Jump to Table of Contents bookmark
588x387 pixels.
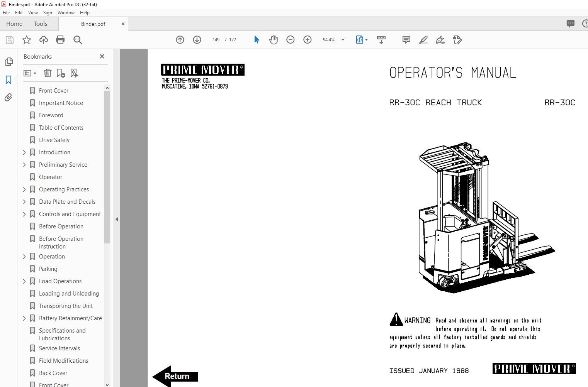(61, 128)
